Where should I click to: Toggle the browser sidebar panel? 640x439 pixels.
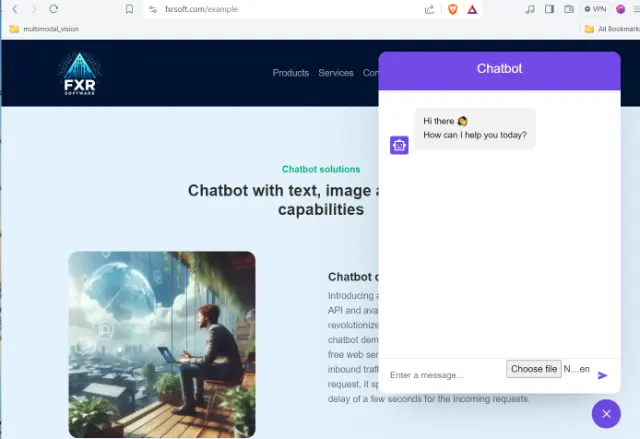coord(549,9)
